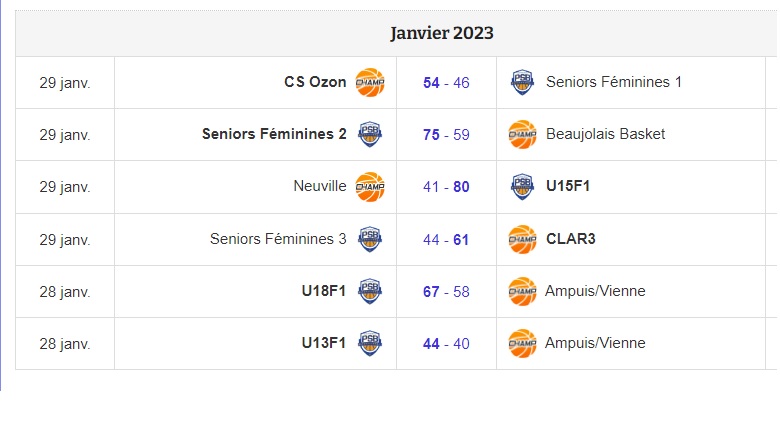Open the 44 - 40 match score
This screenshot has width=780, height=425.
tap(446, 344)
